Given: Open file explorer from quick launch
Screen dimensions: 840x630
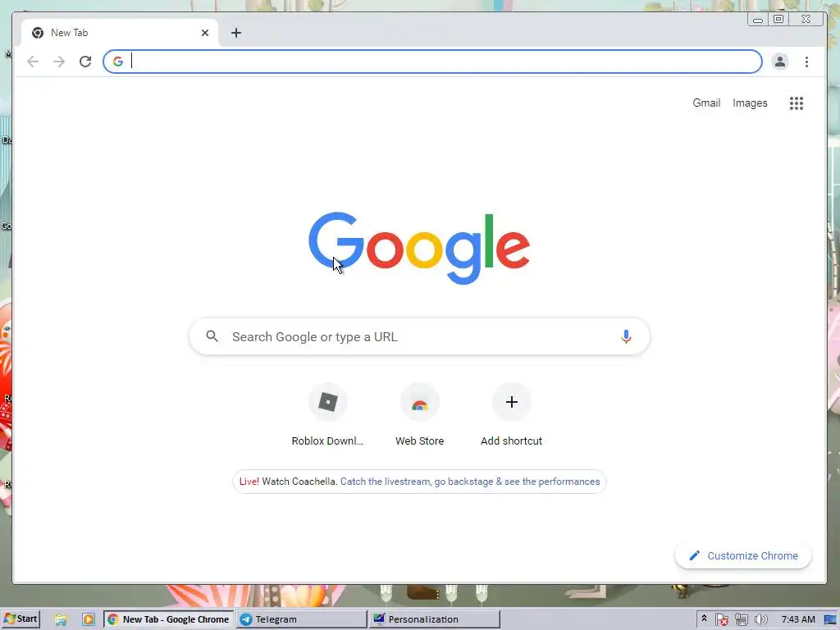Looking at the screenshot, I should [x=61, y=620].
